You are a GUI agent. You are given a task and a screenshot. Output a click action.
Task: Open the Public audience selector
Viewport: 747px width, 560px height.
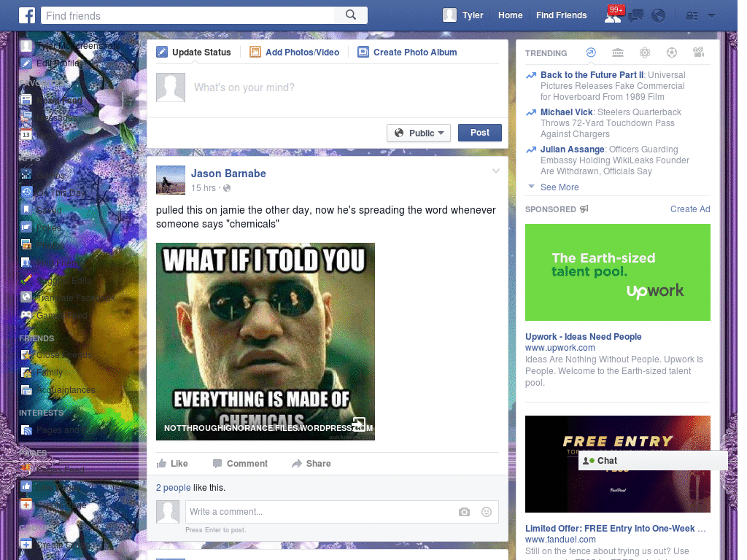tap(419, 133)
